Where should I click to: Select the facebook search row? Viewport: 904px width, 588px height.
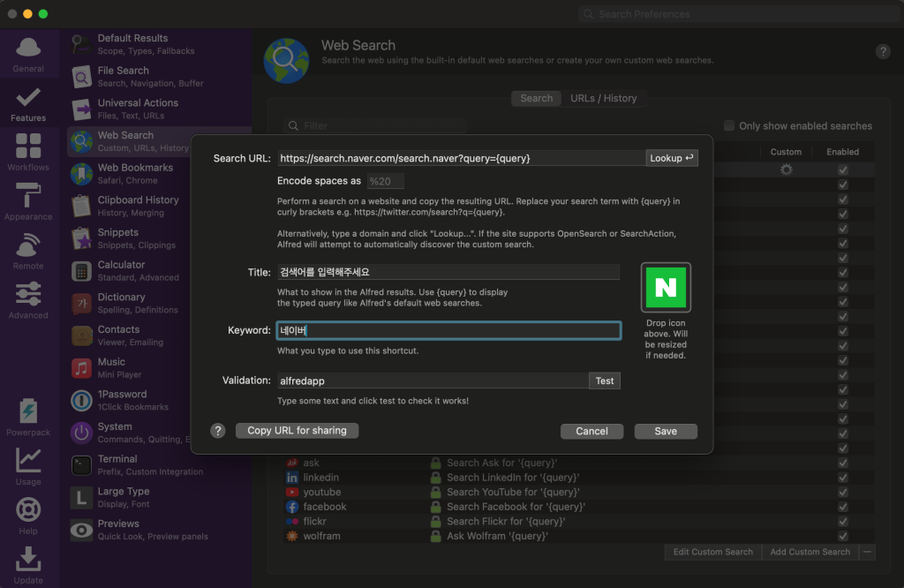579,507
